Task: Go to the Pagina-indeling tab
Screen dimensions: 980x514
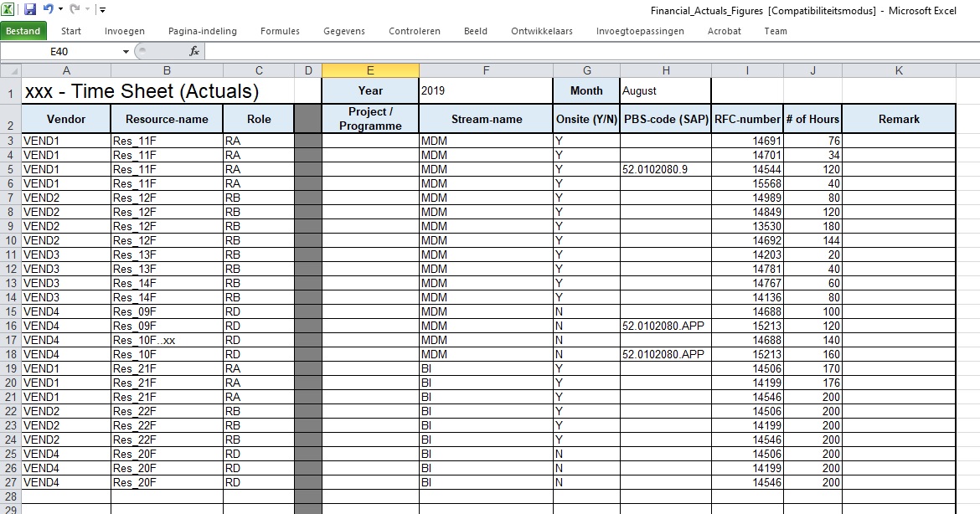Action: (202, 31)
